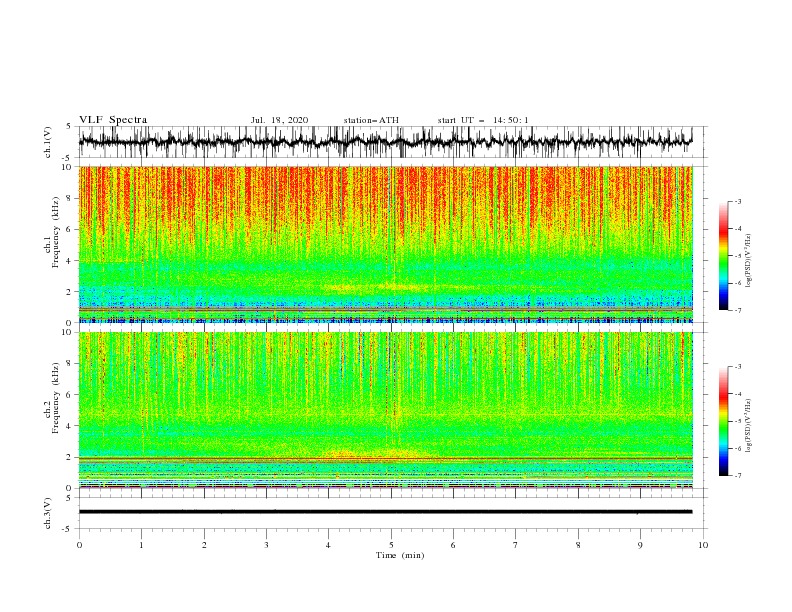Screen dimensions: 792x612
Task: Click the "station=ATH" label
Action: point(371,120)
